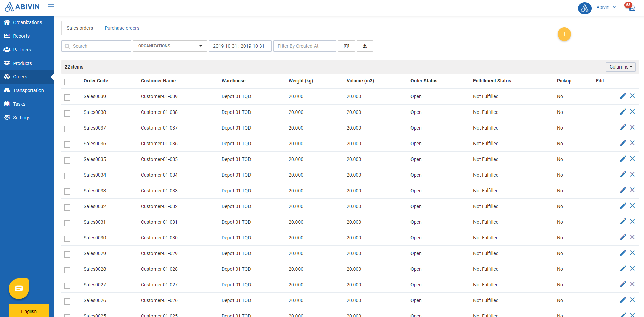Click the Sales0027 order code

tap(95, 285)
